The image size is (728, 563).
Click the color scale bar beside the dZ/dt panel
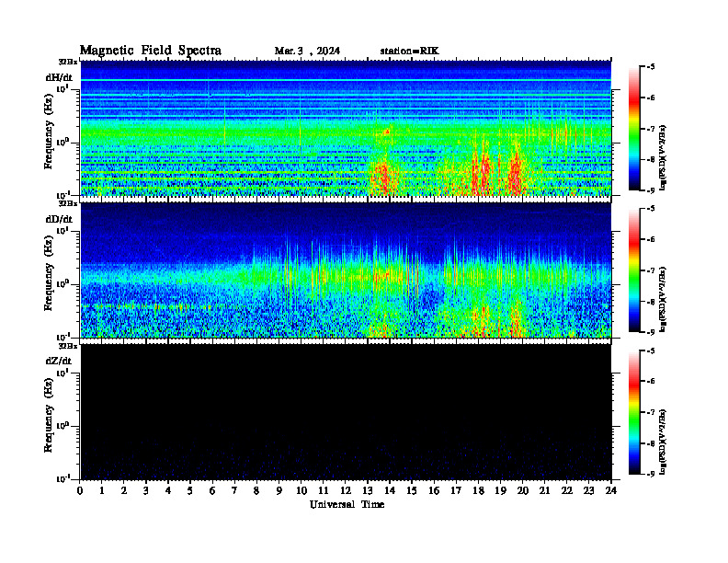point(634,412)
